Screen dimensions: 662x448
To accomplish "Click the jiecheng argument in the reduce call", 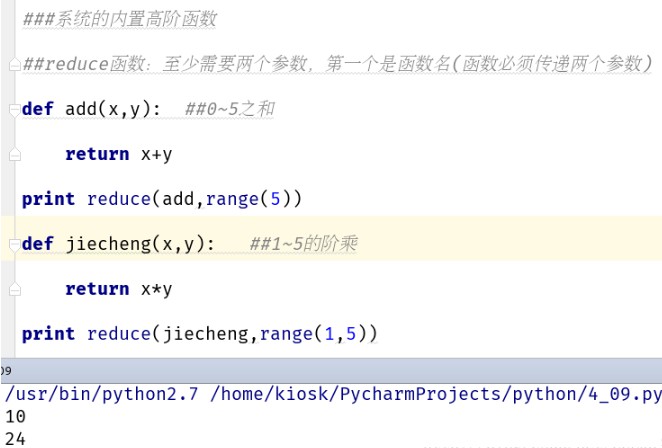I will click(x=206, y=334).
